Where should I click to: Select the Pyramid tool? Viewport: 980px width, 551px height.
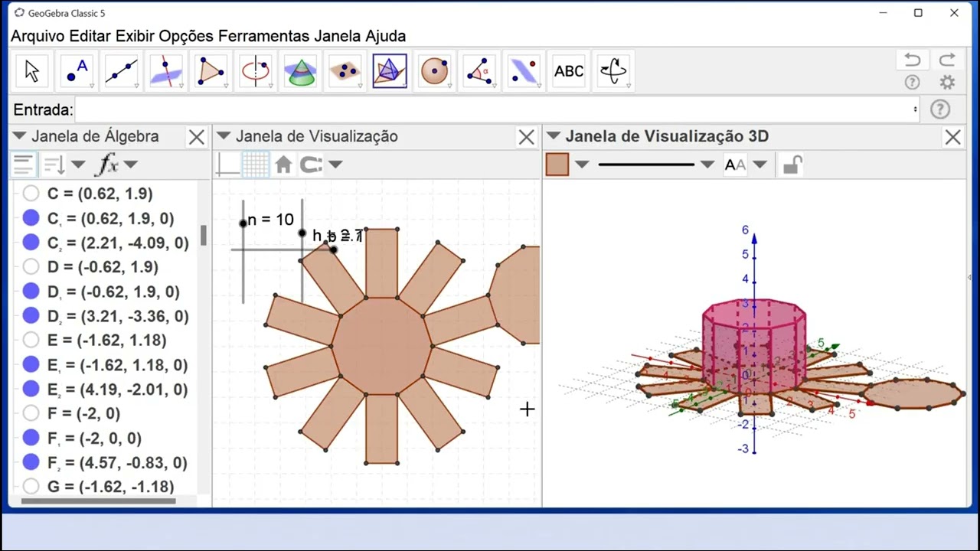click(390, 71)
